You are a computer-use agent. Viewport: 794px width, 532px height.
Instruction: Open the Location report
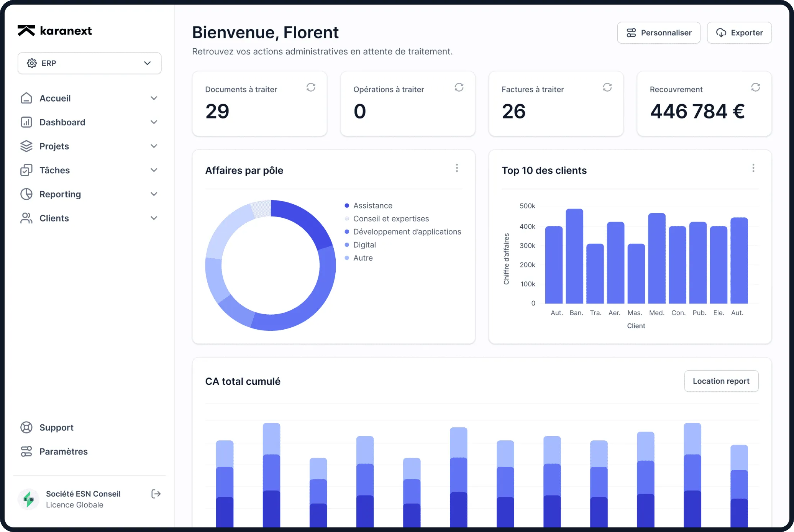pos(721,381)
